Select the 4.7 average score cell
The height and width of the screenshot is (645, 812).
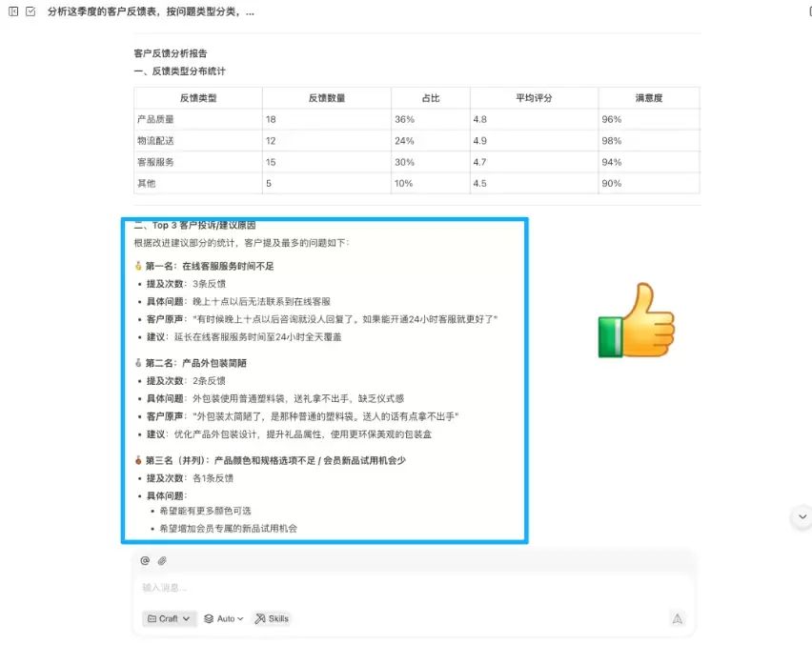click(x=534, y=162)
